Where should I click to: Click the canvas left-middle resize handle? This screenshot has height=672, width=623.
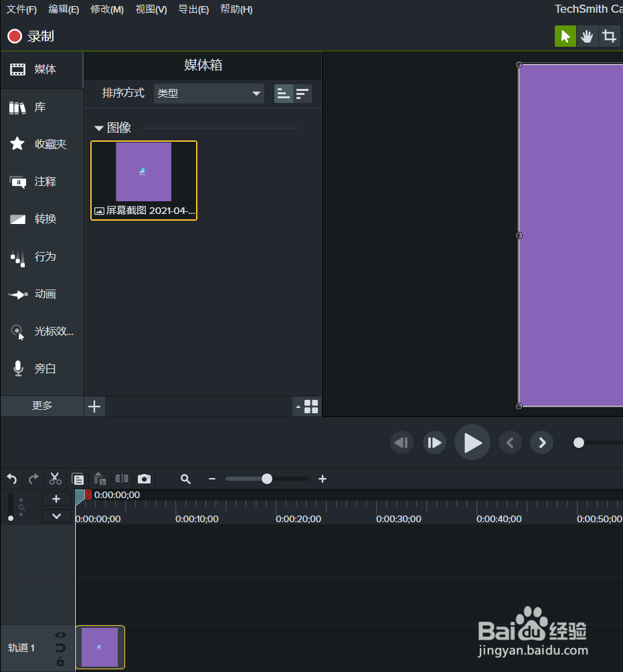tap(519, 235)
